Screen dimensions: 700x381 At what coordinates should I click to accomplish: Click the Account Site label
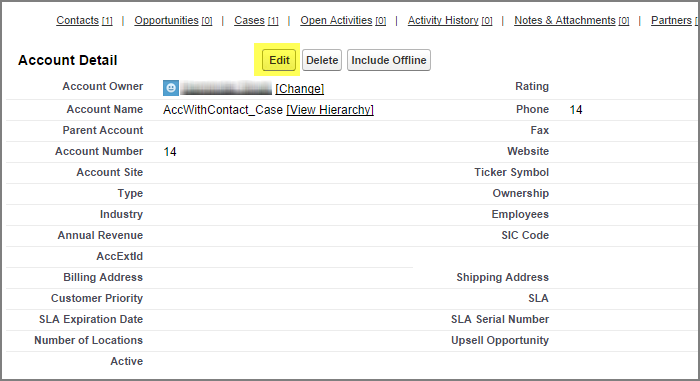[110, 172]
